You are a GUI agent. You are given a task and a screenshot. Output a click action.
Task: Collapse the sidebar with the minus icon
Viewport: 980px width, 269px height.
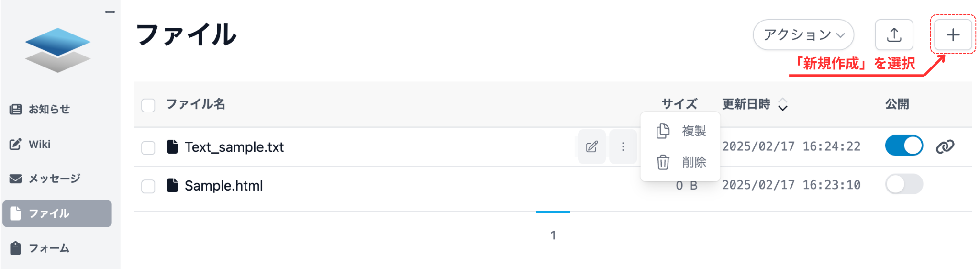coord(110,12)
